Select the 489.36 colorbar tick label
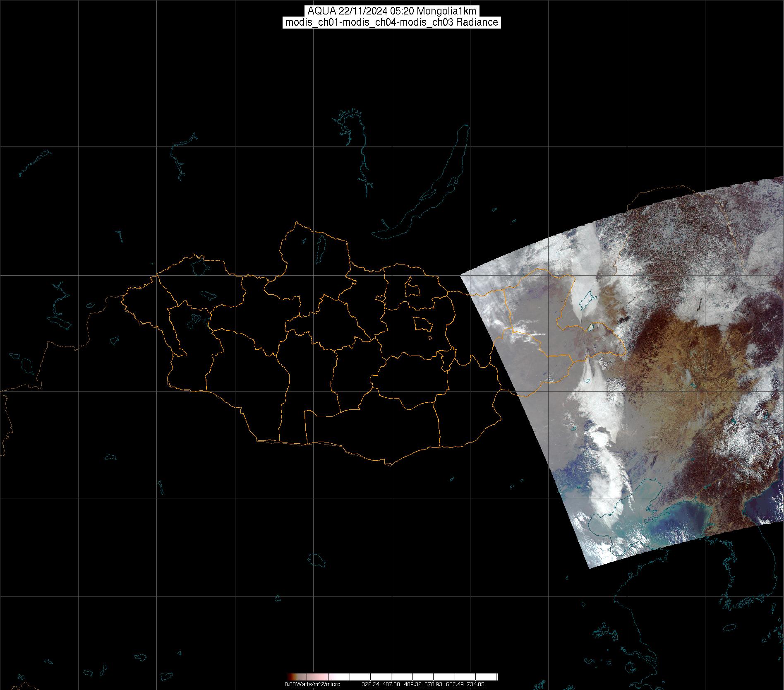 (413, 685)
